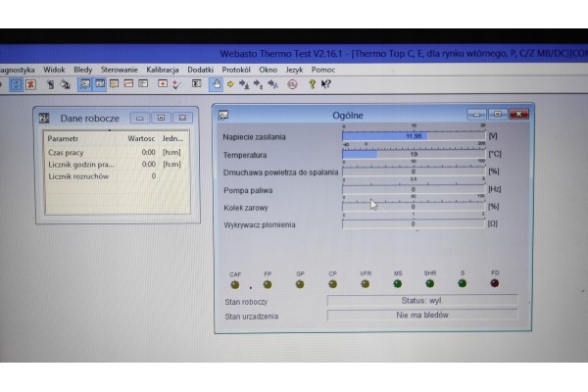This screenshot has height=392, width=588.
Task: Click the CP status indicator light
Action: pos(332,284)
